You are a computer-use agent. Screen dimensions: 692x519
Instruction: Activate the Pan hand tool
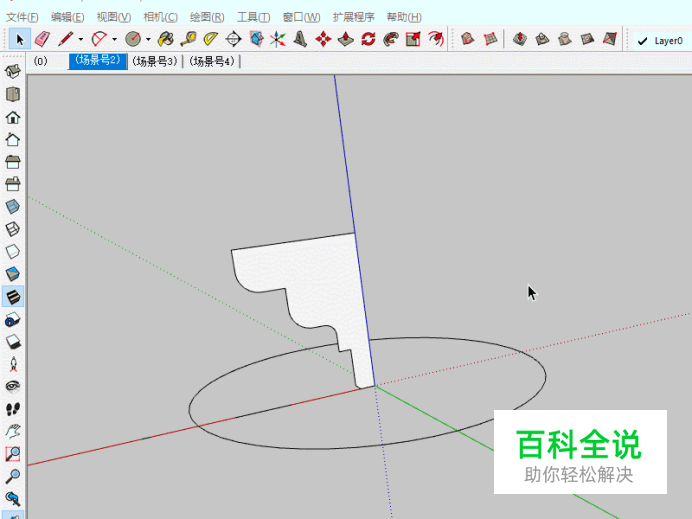tap(13, 432)
